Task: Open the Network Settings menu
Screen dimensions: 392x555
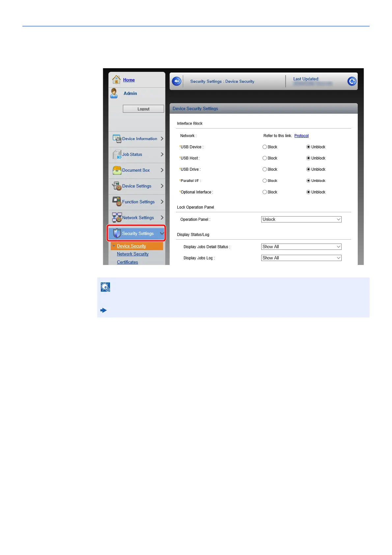Action: point(137,218)
